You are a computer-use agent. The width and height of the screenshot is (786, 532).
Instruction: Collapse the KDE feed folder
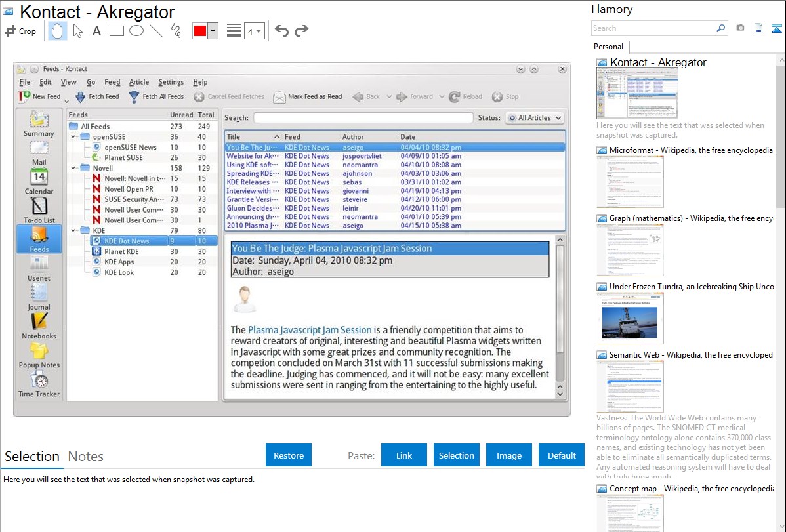pos(73,231)
